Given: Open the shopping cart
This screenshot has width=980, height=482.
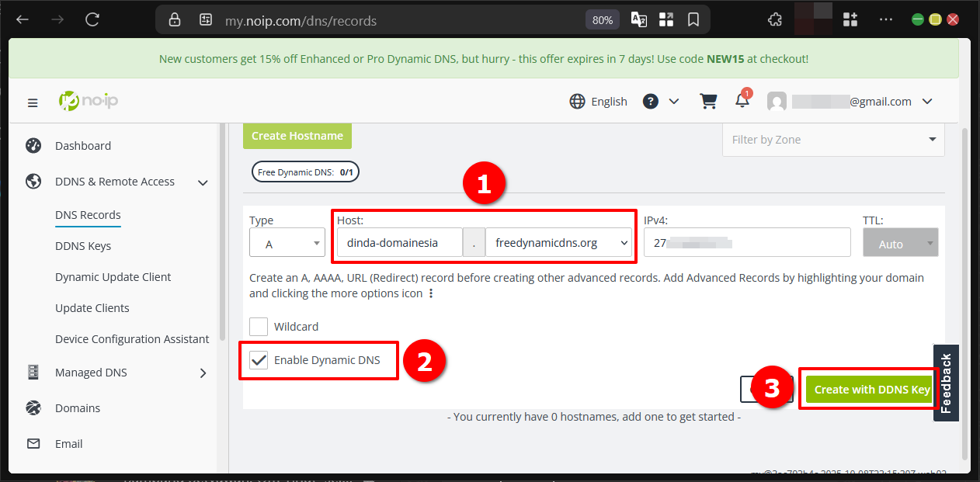Looking at the screenshot, I should click(707, 101).
